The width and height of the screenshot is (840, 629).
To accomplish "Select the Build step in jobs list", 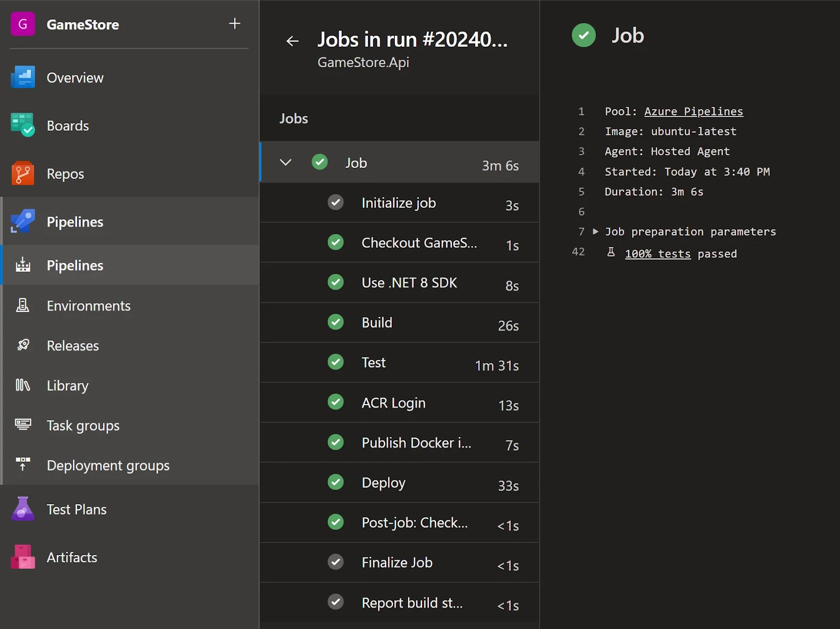I will click(x=400, y=323).
